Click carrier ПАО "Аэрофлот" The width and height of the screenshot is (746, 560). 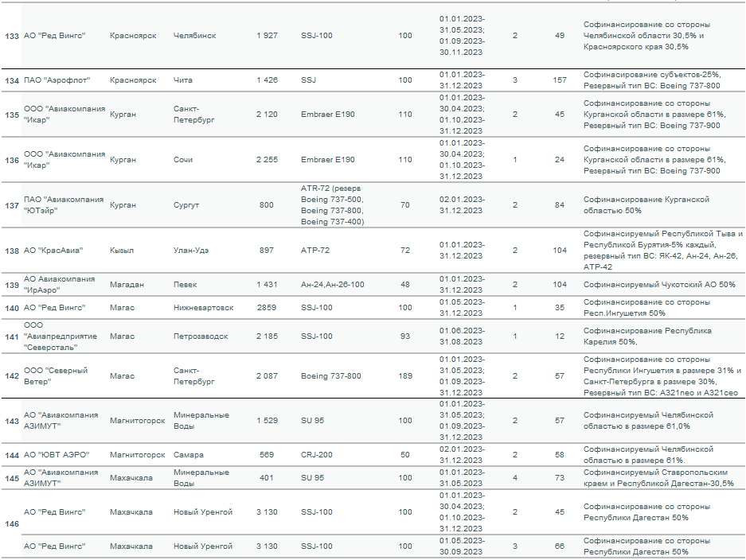tap(57, 80)
